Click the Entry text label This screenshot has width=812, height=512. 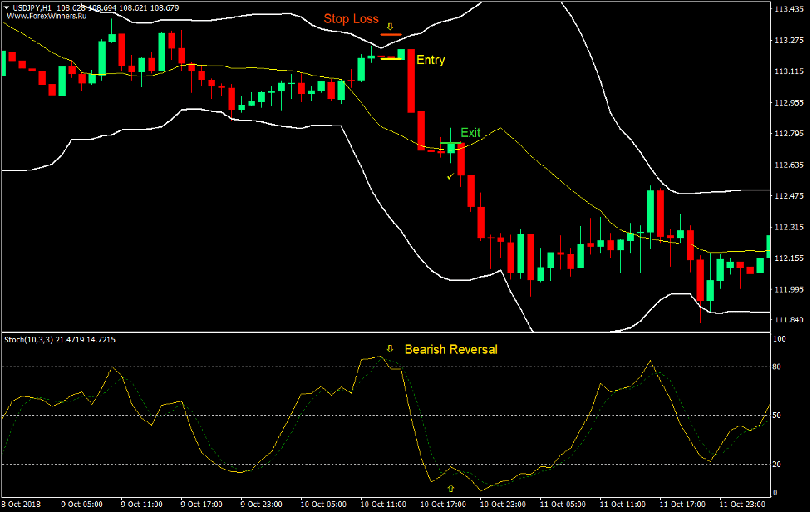point(431,60)
